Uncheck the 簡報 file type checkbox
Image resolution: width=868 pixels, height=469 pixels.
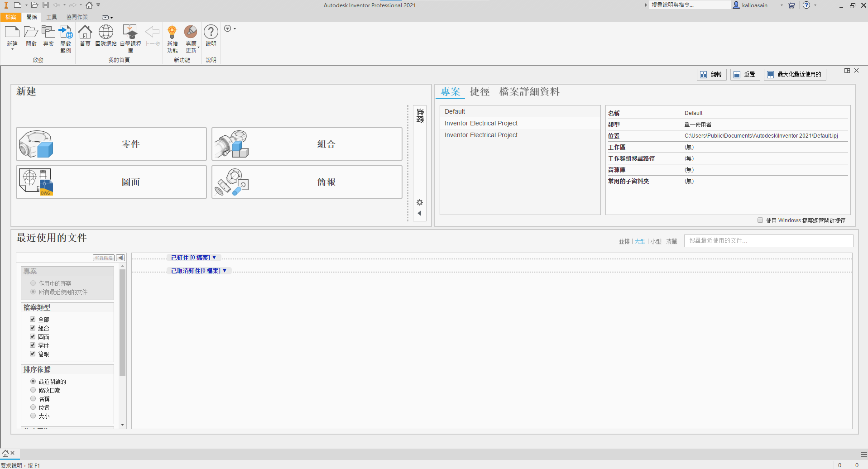coord(33,354)
